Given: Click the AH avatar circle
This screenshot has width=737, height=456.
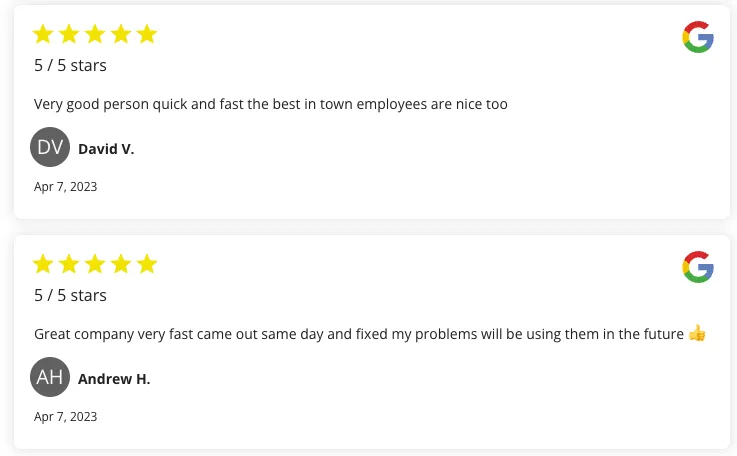Looking at the screenshot, I should coord(50,378).
